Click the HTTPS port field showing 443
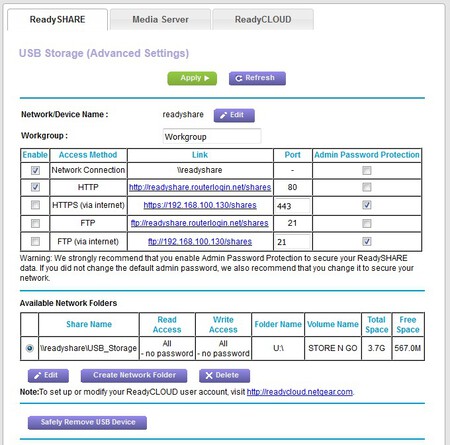 click(292, 206)
